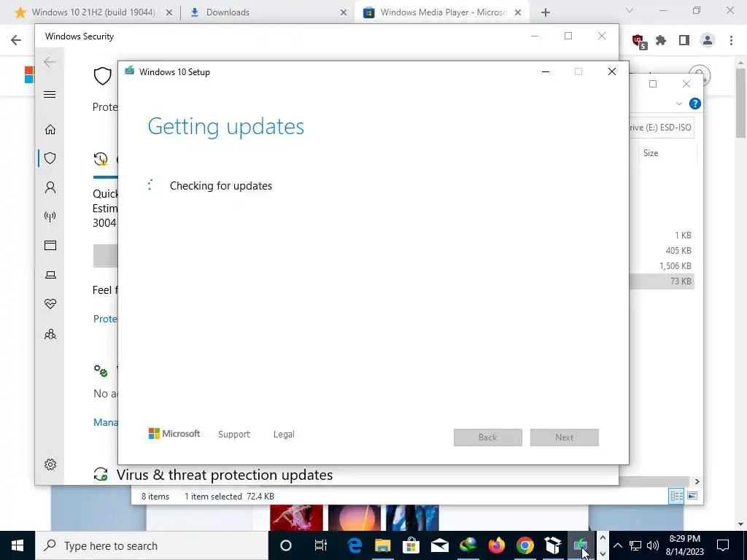Minimize the Windows 10 Setup window
This screenshot has height=560, width=747.
tap(546, 72)
